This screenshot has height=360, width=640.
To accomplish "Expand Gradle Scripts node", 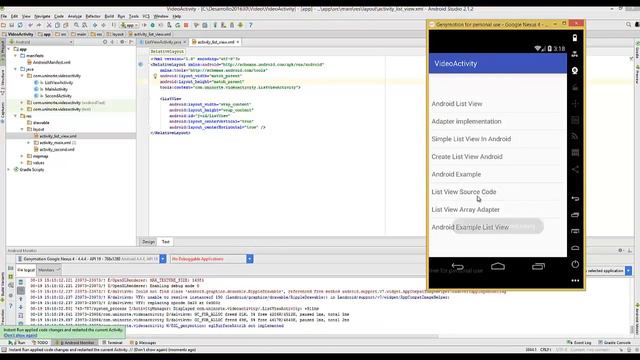I will 9,169.
